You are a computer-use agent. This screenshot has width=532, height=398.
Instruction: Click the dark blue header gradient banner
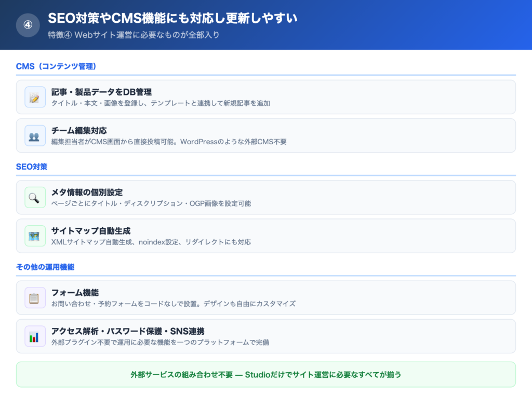point(266,24)
